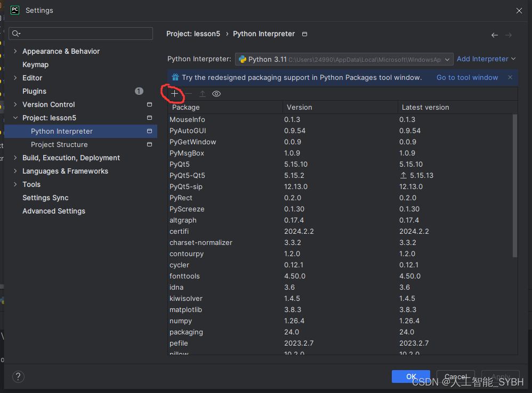
Task: Click Go to tool window link
Action: (467, 77)
